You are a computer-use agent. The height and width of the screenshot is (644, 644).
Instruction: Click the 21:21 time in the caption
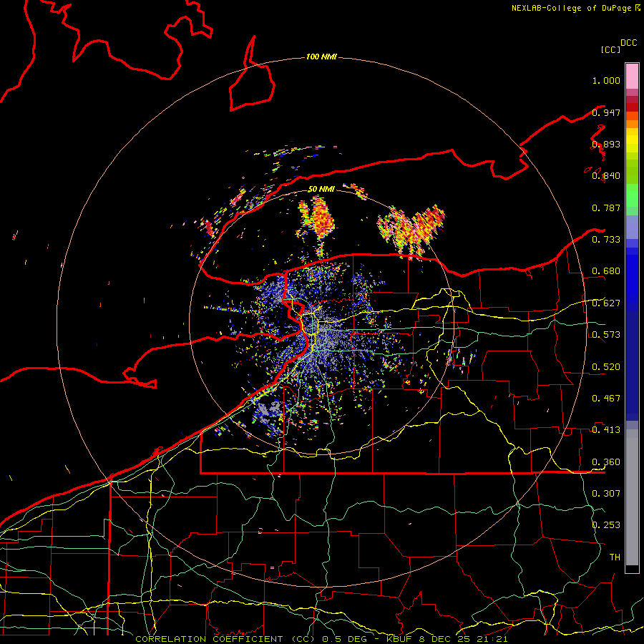click(x=492, y=639)
